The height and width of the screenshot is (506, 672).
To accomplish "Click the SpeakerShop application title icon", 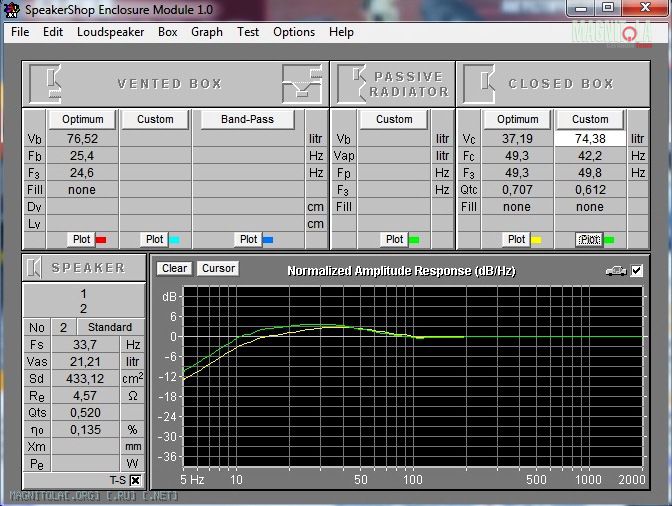I will tap(12, 9).
